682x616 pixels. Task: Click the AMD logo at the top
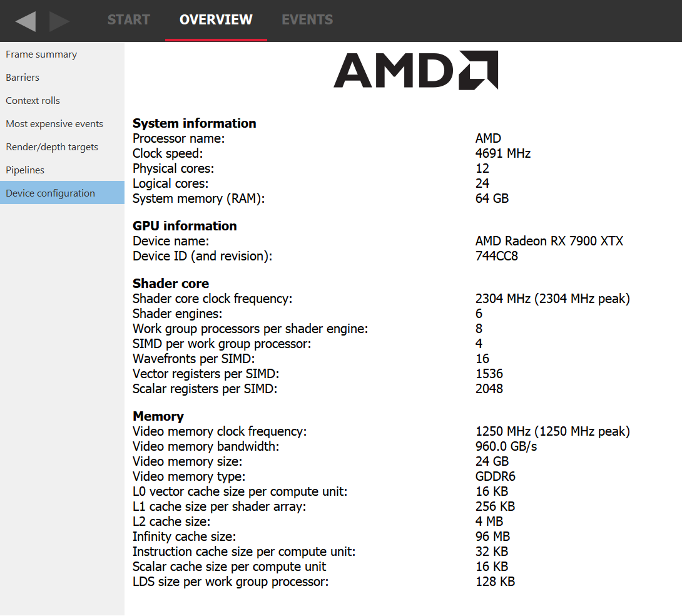click(415, 71)
